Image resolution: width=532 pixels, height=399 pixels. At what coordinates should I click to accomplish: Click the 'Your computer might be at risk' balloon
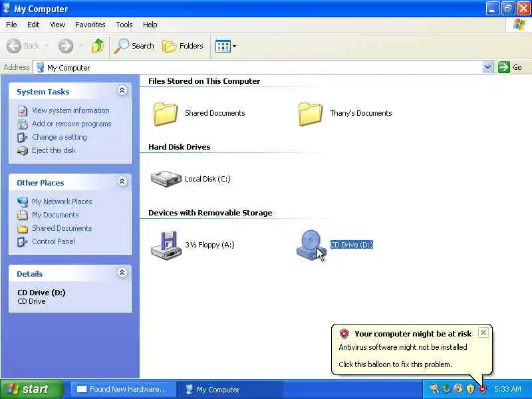click(412, 350)
